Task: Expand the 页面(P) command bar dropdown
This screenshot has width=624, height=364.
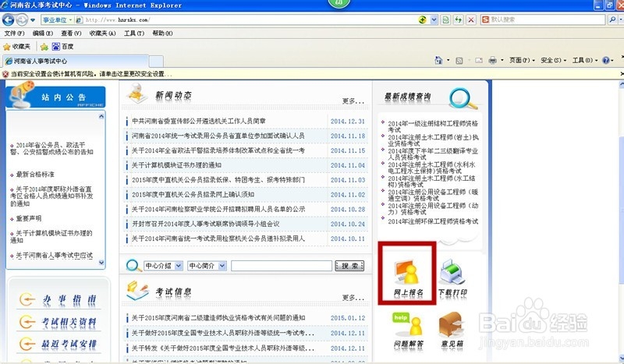Action: point(522,61)
